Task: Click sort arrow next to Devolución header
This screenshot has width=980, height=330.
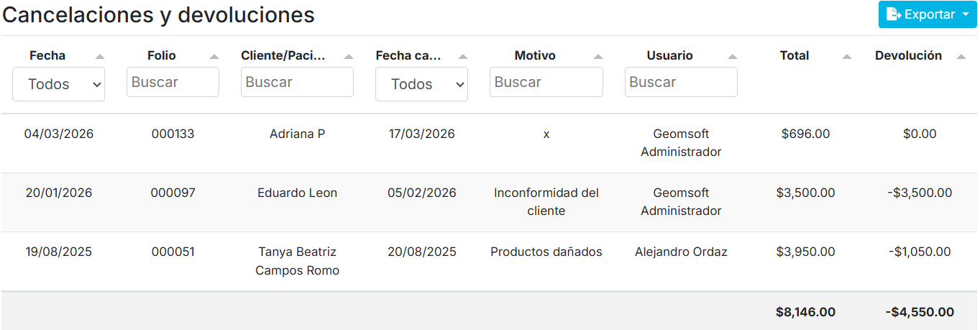Action: click(961, 56)
